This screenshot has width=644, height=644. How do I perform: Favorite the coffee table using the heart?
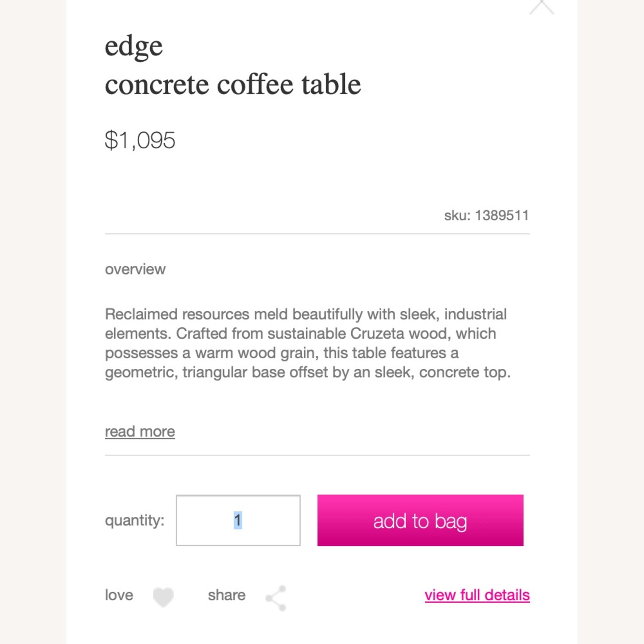(x=163, y=596)
